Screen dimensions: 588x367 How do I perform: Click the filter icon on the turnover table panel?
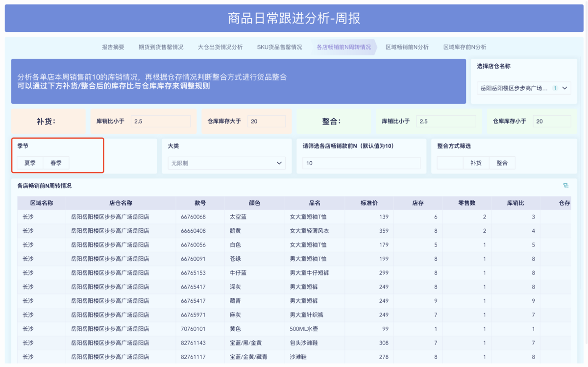(x=566, y=186)
